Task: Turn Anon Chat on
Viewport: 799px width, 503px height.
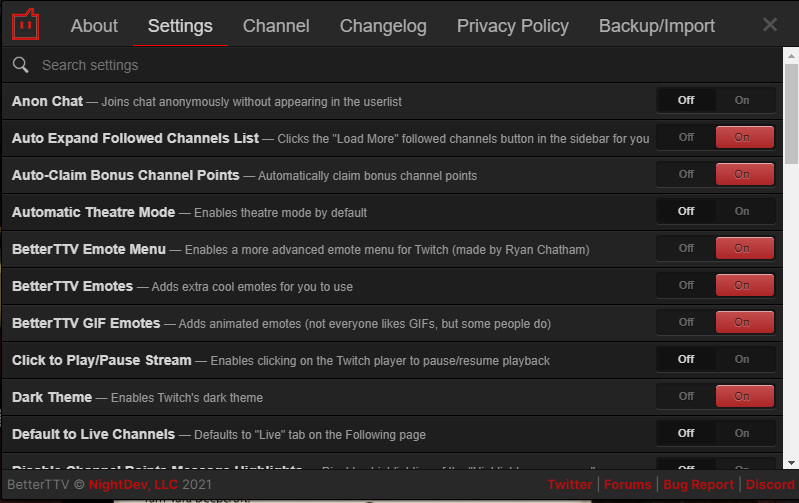Action: pyautogui.click(x=744, y=100)
